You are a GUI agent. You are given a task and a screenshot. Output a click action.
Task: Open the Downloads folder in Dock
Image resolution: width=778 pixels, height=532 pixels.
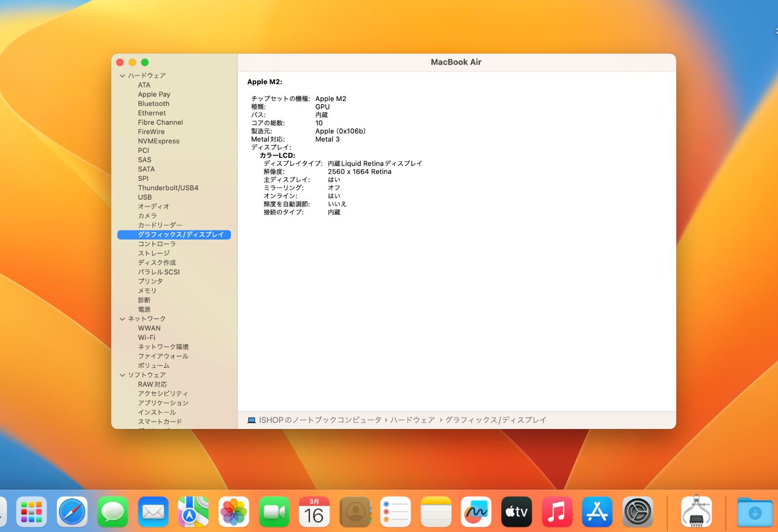[x=755, y=512]
